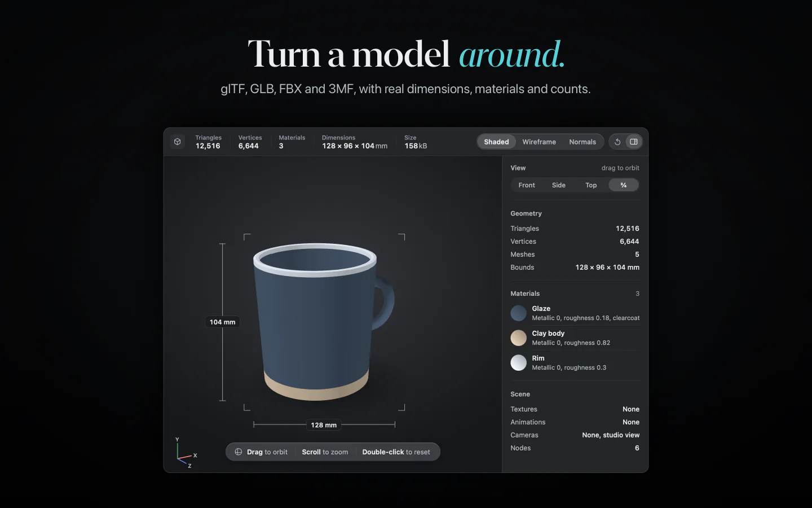Click the Bounds value 128 × 96 × 104 mm

(607, 268)
